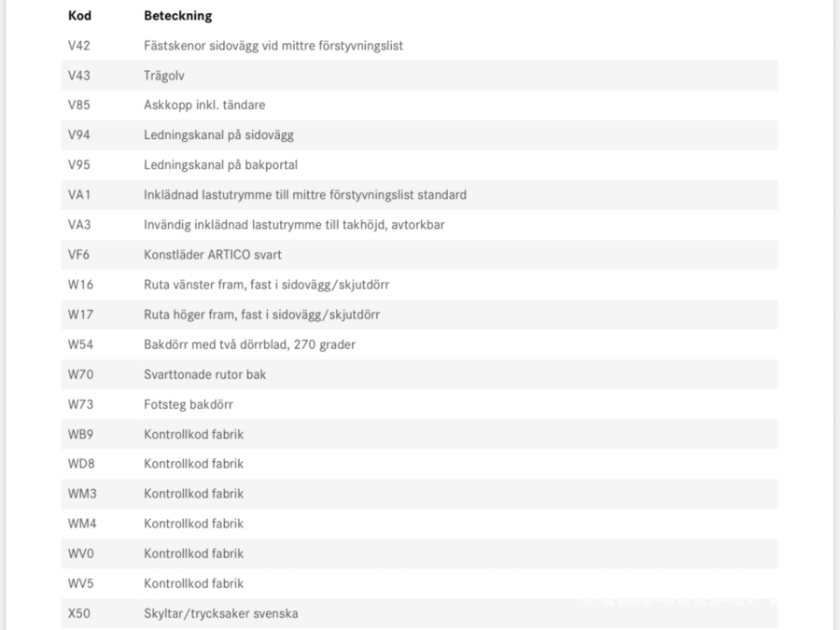Click the "Beteckning" column header
Screen dimensions: 840x630
(177, 16)
